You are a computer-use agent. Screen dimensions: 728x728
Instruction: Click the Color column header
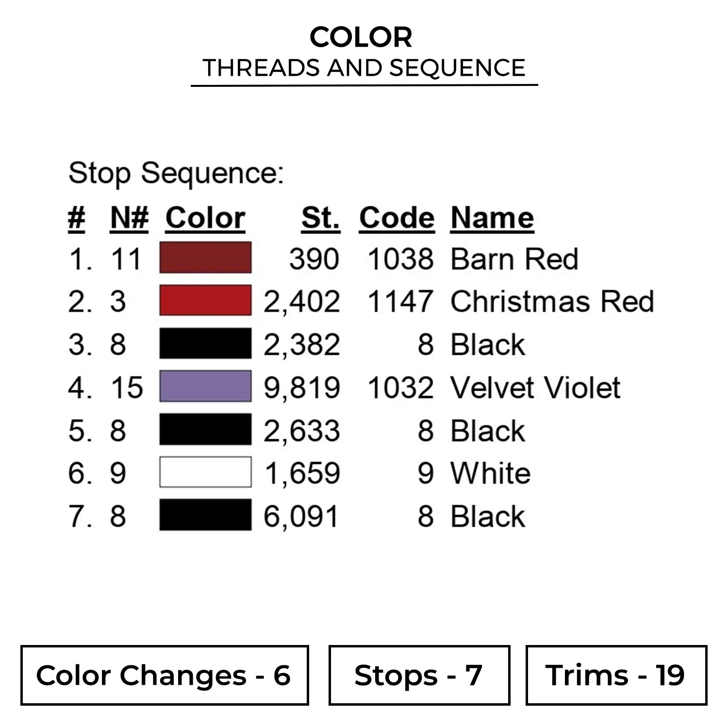point(205,218)
